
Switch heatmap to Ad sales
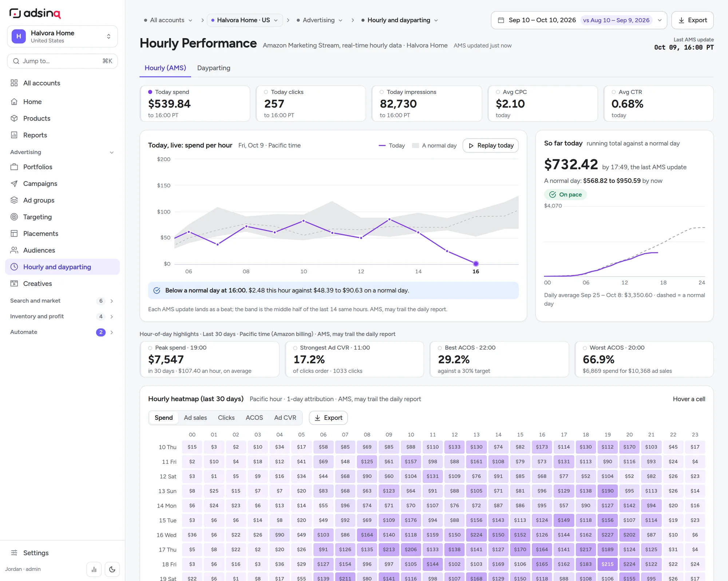(195, 418)
